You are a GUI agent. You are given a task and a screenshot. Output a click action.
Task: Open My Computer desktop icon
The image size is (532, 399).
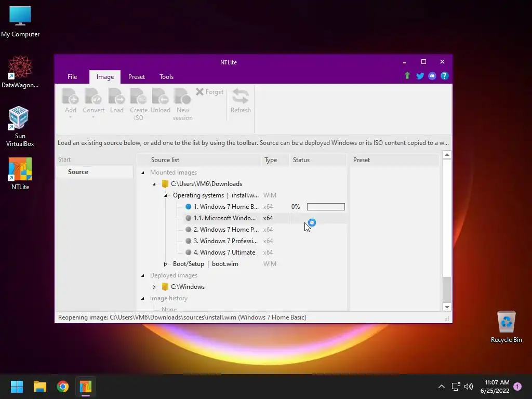click(20, 22)
